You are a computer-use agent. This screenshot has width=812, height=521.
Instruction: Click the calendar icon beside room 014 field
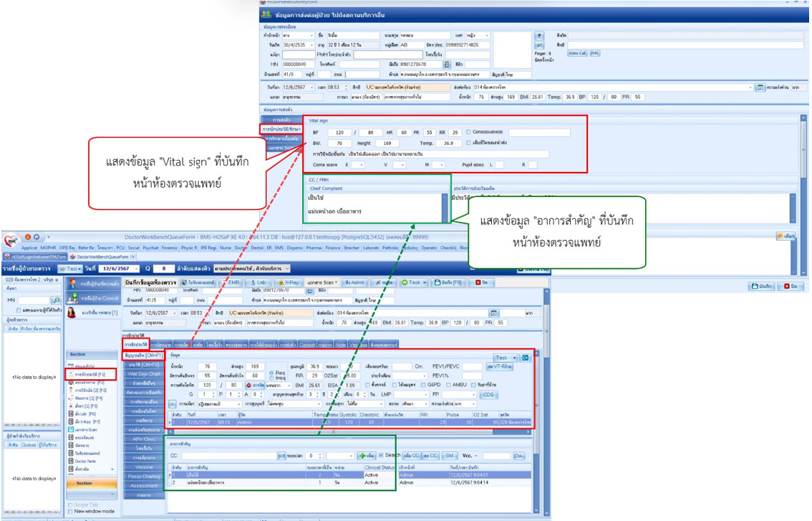494,313
